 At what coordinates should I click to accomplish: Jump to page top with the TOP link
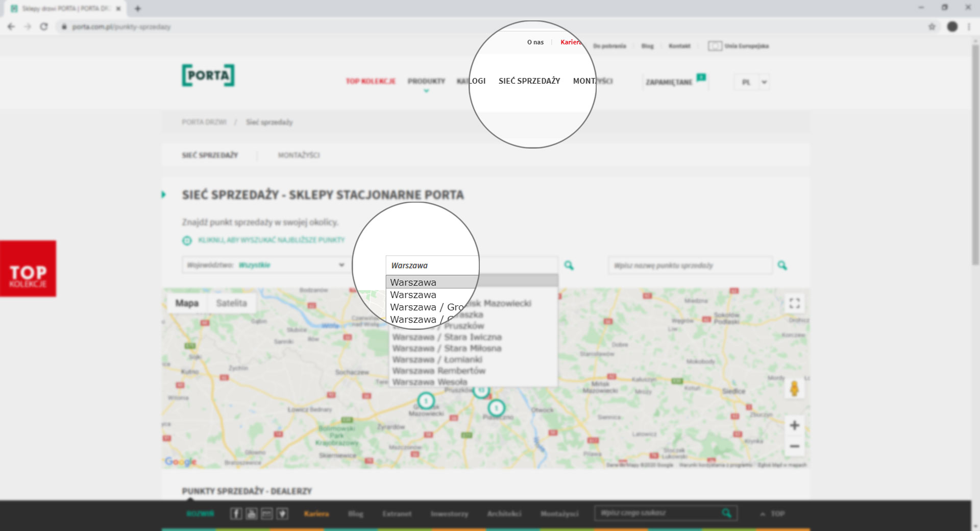(x=777, y=514)
